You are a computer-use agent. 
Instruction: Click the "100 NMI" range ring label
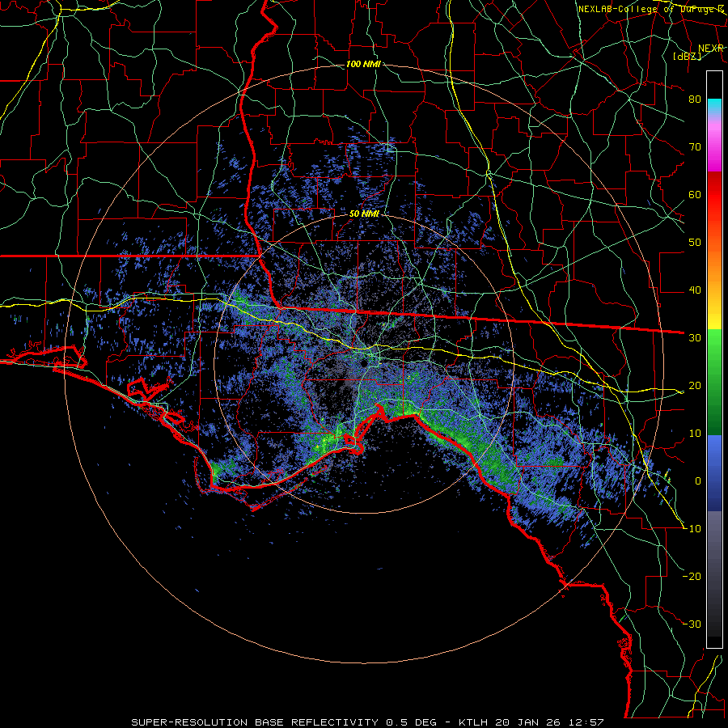pyautogui.click(x=363, y=64)
